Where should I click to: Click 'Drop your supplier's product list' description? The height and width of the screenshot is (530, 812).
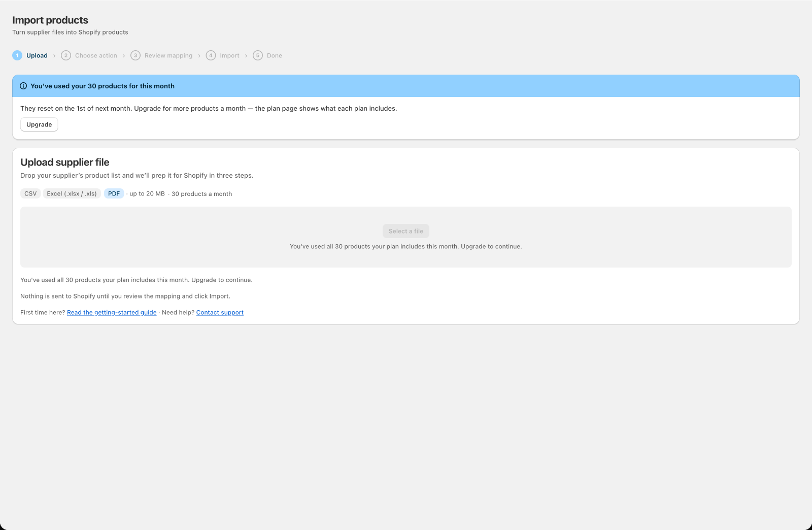137,175
